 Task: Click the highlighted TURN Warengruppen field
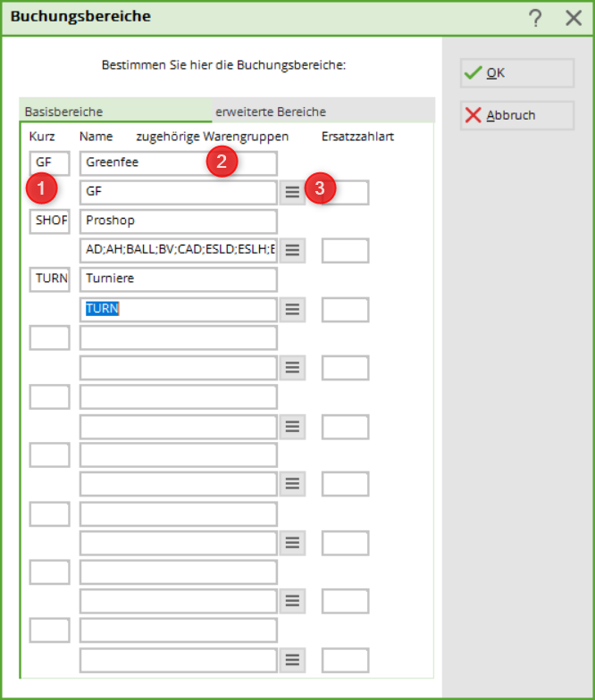click(x=178, y=309)
